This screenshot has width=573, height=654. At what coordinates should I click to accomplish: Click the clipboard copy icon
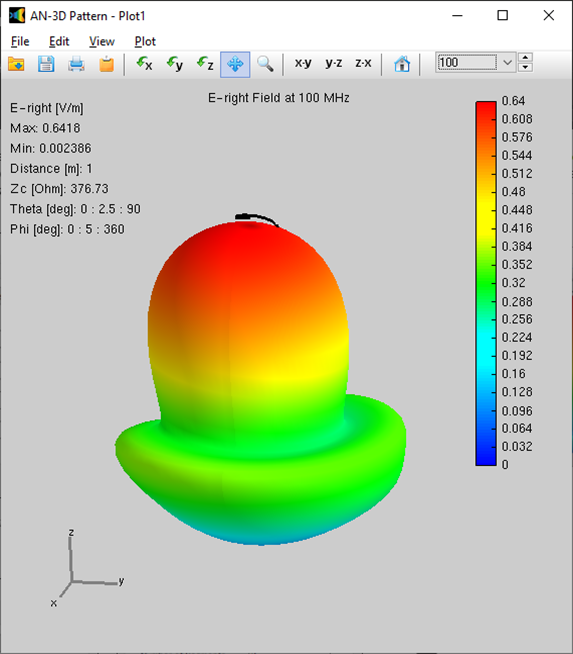tap(106, 64)
